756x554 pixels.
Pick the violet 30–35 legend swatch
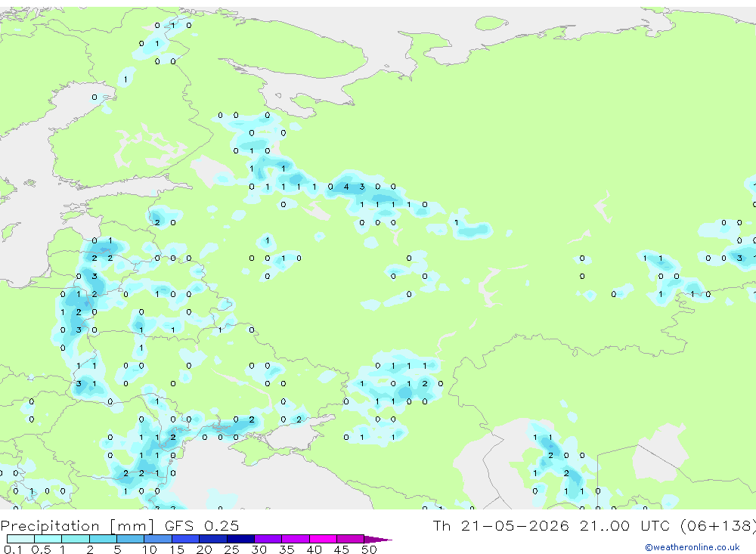click(268, 539)
